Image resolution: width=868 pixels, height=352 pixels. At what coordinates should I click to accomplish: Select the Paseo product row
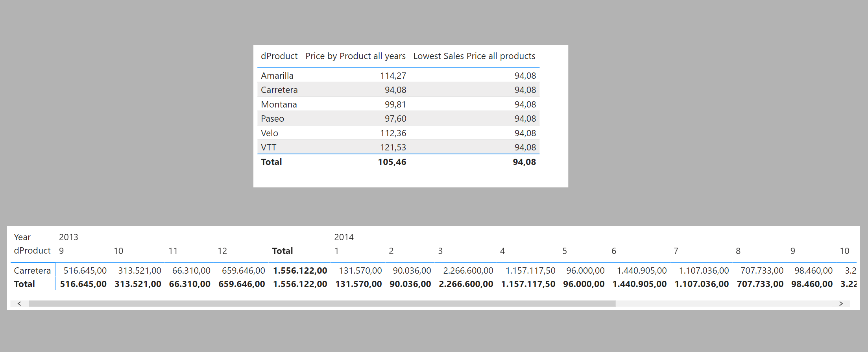(398, 119)
